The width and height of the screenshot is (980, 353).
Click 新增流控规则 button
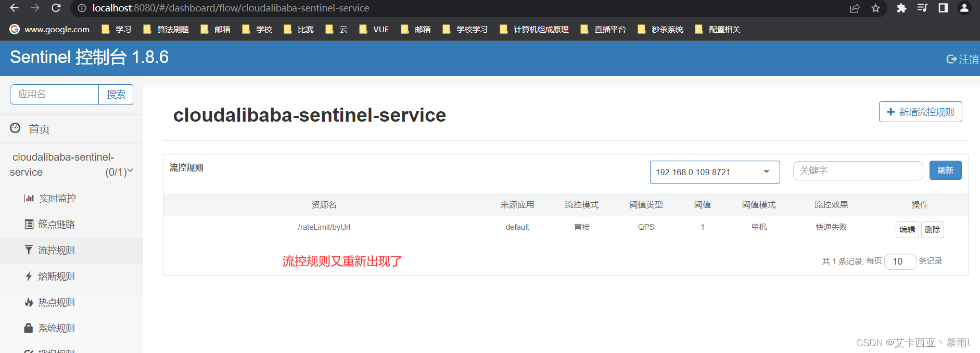pyautogui.click(x=920, y=112)
